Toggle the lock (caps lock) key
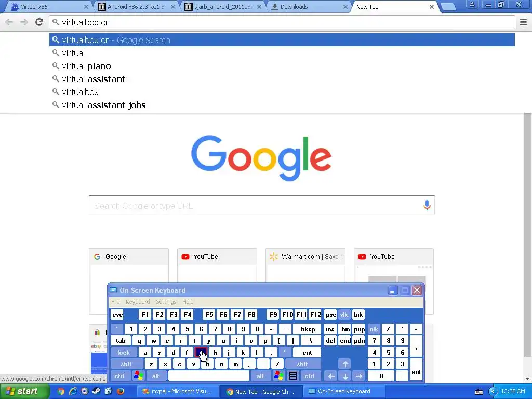Image resolution: width=532 pixels, height=399 pixels. coord(124,353)
